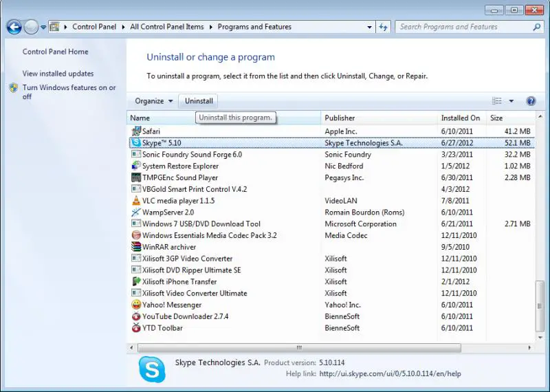This screenshot has width=550, height=392.
Task: Click vertical scrollbar up arrow
Action: 540,116
